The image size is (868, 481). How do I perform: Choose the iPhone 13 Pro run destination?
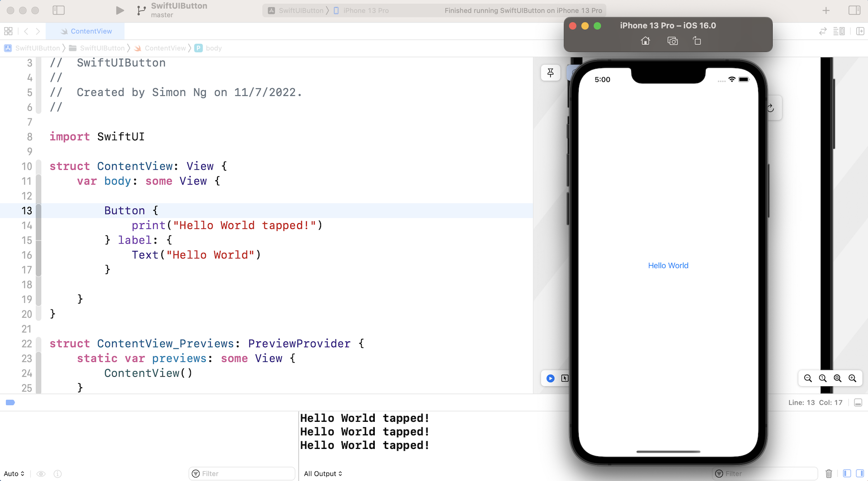[361, 10]
